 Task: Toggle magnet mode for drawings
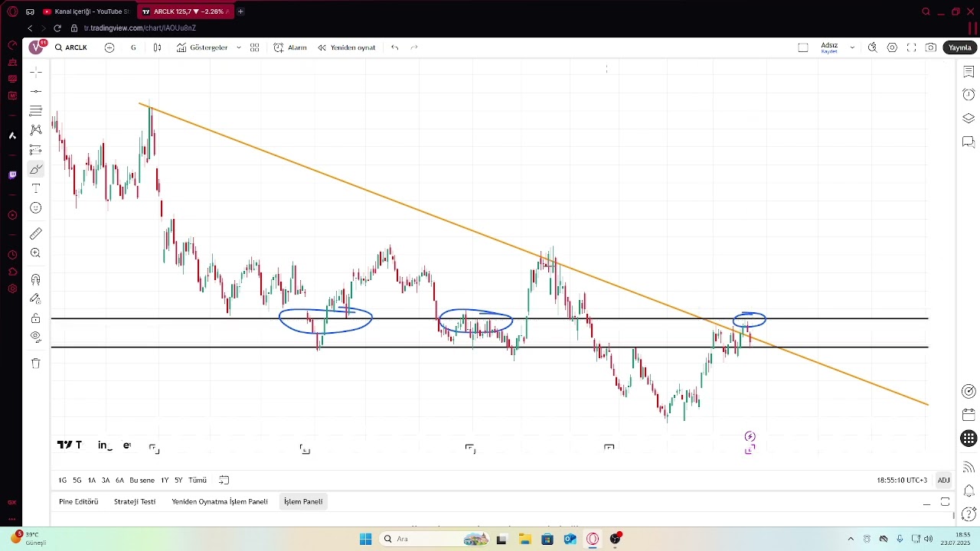point(36,279)
